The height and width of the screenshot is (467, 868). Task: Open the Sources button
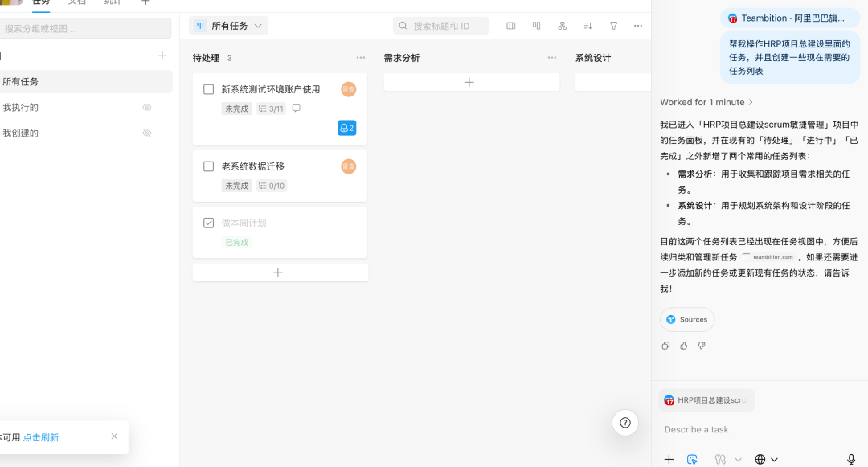[x=687, y=319]
